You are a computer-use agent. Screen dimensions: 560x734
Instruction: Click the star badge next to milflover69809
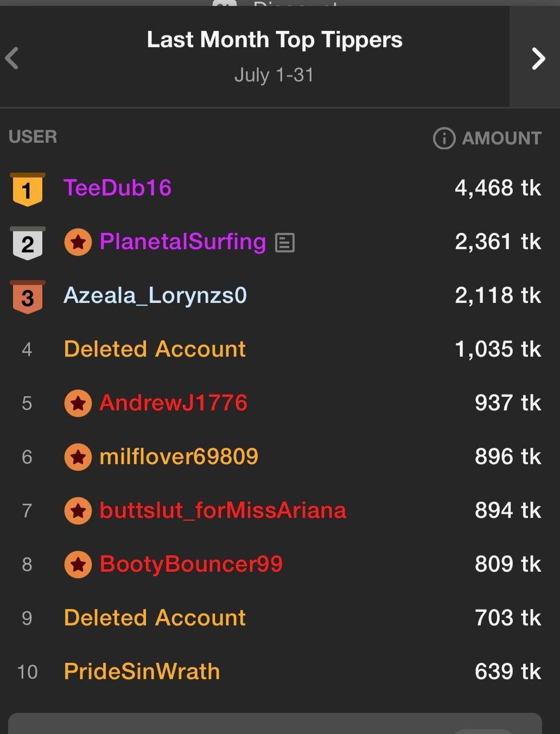[78, 458]
